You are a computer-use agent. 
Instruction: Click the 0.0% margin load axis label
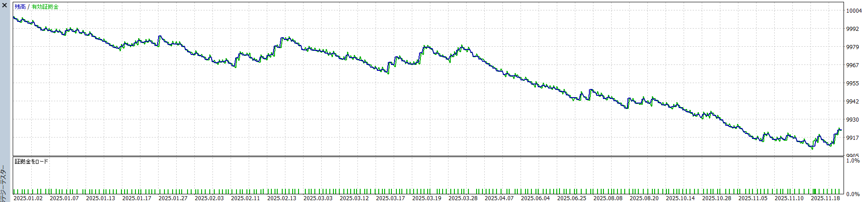(x=853, y=194)
